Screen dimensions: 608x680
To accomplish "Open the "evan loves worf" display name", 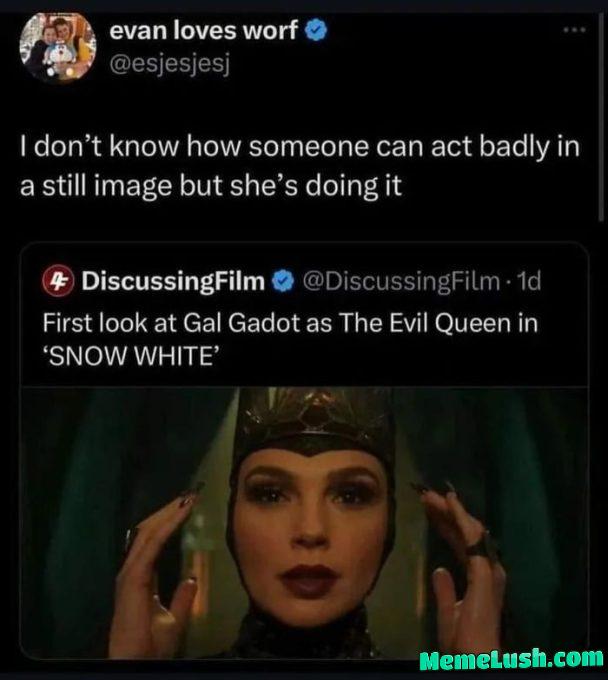I will tap(203, 31).
